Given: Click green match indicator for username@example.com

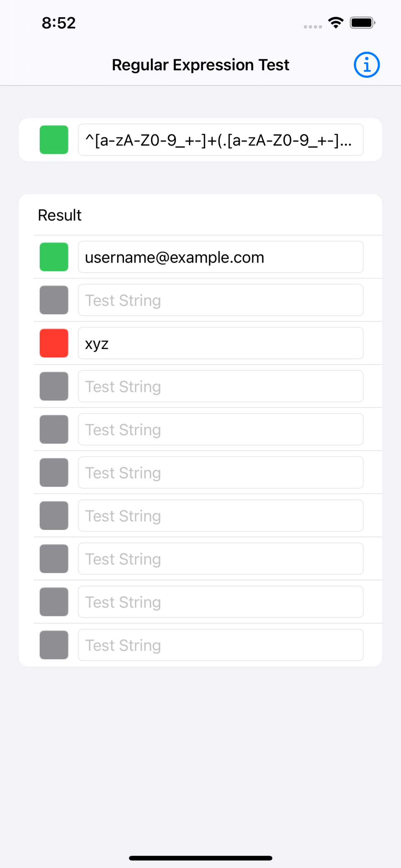Looking at the screenshot, I should (54, 257).
